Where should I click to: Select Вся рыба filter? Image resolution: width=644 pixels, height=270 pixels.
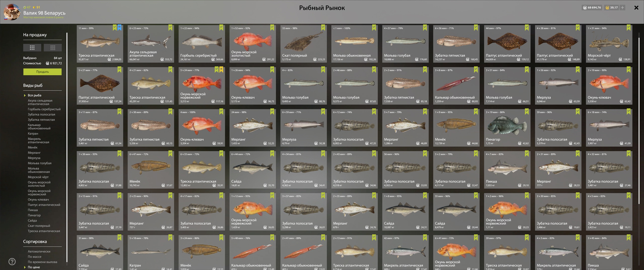pyautogui.click(x=34, y=95)
